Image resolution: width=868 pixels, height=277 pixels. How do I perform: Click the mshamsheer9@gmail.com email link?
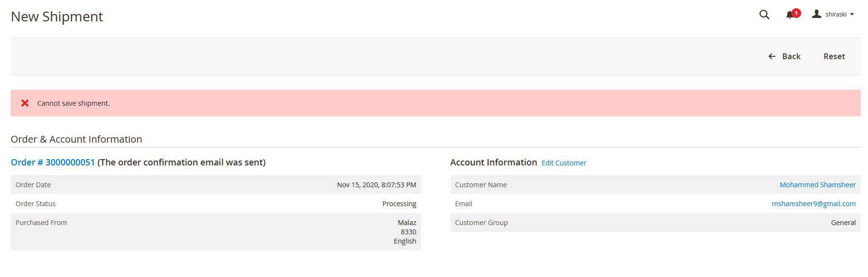[x=813, y=204]
